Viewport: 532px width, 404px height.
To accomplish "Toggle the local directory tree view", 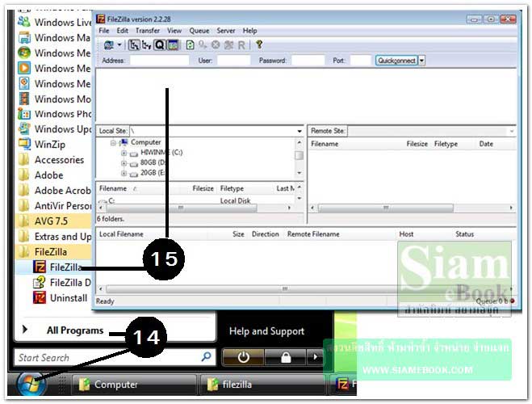I will [134, 44].
